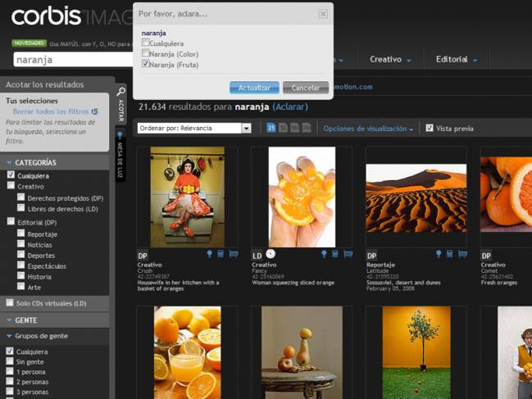This screenshot has width=532, height=399.
Task: Click in the naranja search field
Action: coord(73,60)
